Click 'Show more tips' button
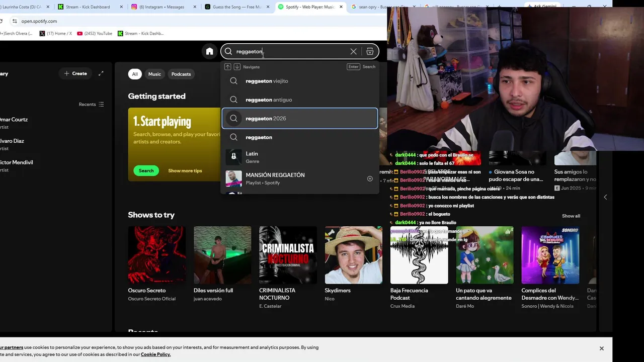Screen dimensions: 644x362 click(x=185, y=170)
